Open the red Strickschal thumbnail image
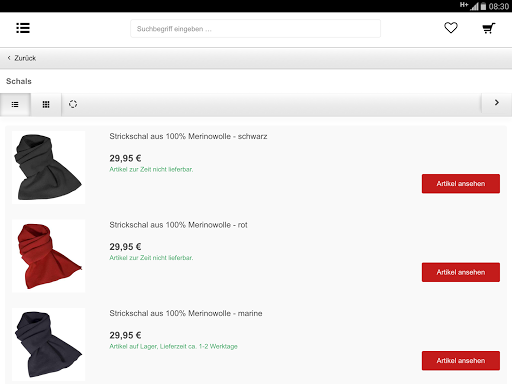This screenshot has height=384, width=512. coord(49,256)
